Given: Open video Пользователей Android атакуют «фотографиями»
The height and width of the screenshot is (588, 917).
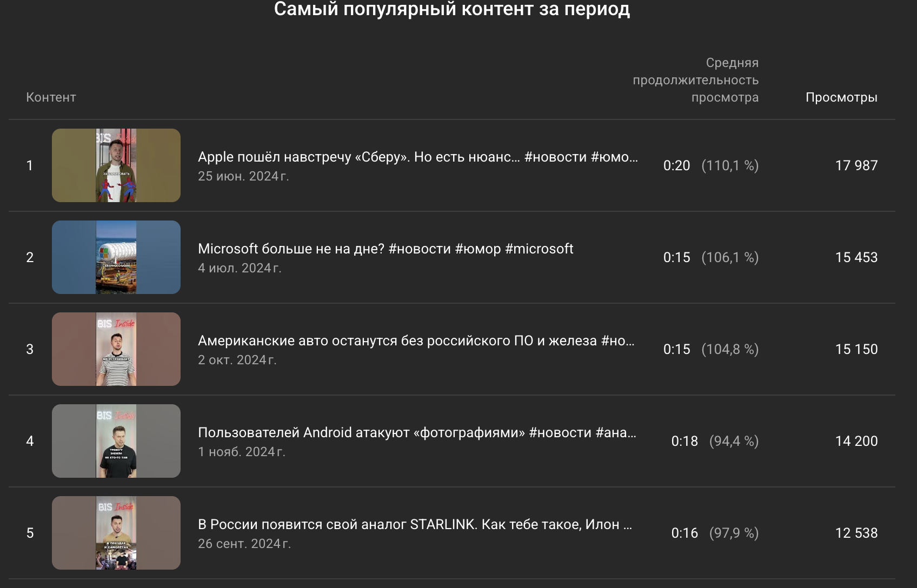Looking at the screenshot, I should (417, 432).
